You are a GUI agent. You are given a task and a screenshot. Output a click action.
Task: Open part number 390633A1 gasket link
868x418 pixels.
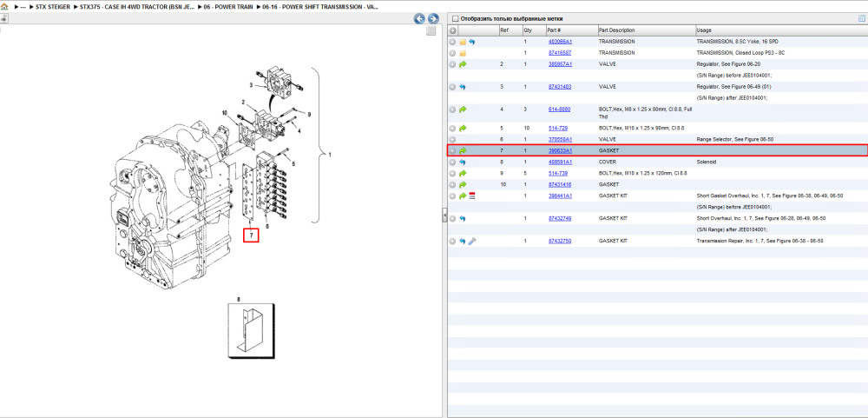560,151
